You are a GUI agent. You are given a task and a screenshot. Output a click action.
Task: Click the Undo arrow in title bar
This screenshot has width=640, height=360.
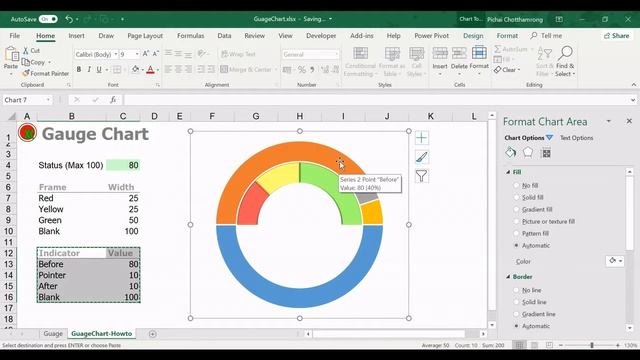tap(69, 19)
